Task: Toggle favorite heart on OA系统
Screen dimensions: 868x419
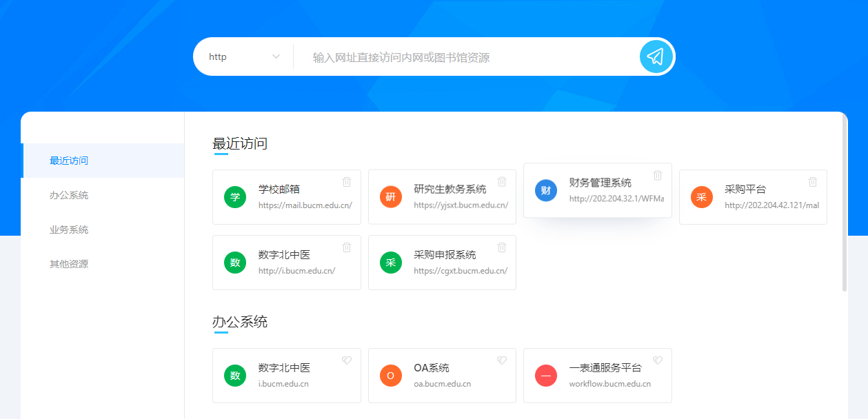Action: [x=502, y=360]
